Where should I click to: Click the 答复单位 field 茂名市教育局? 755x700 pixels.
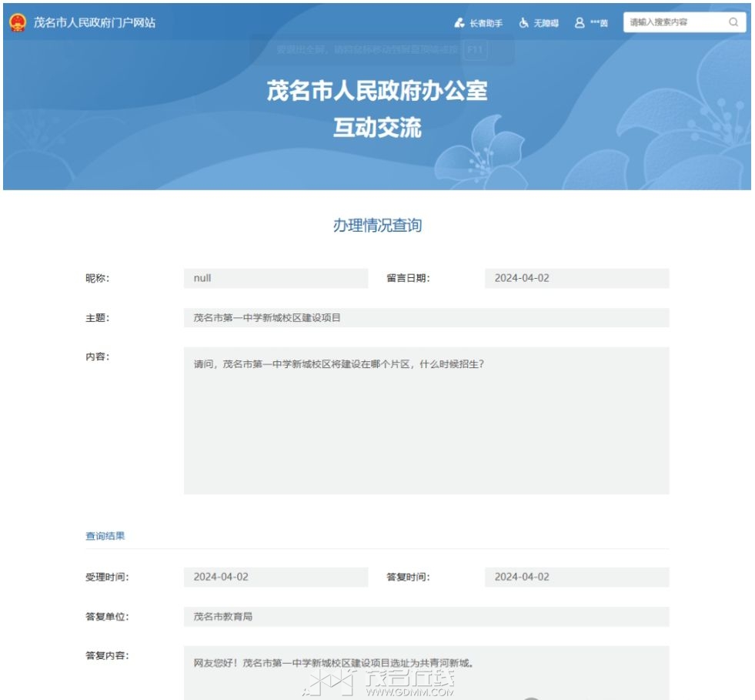(x=426, y=617)
